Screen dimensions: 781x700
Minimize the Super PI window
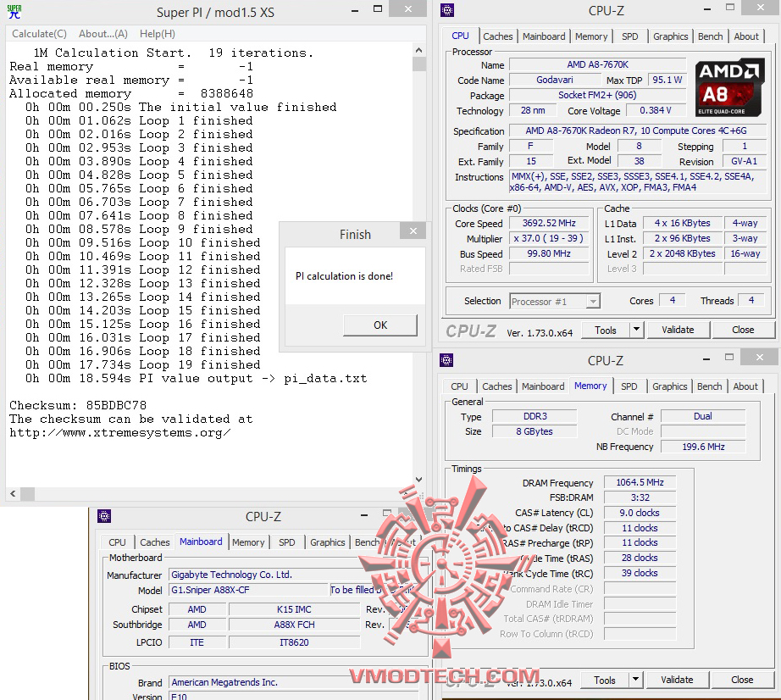(x=355, y=11)
